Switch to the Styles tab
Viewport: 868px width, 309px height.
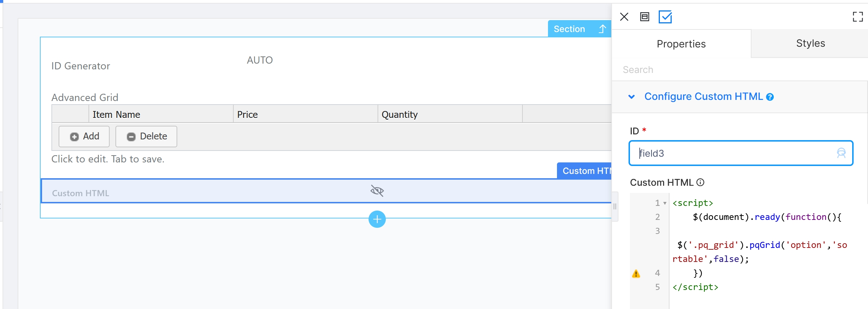[x=810, y=43]
